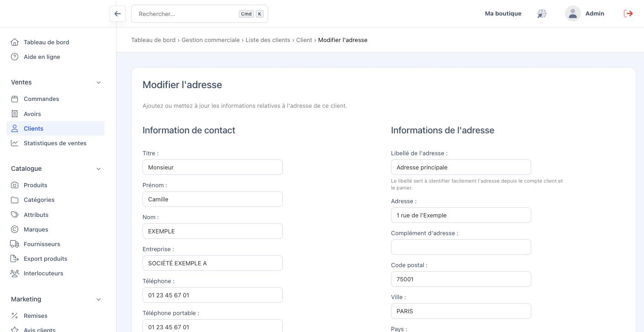
Task: Click the Entreprise field SOCIÉTÉ EXEMPLE A
Action: coord(212,263)
